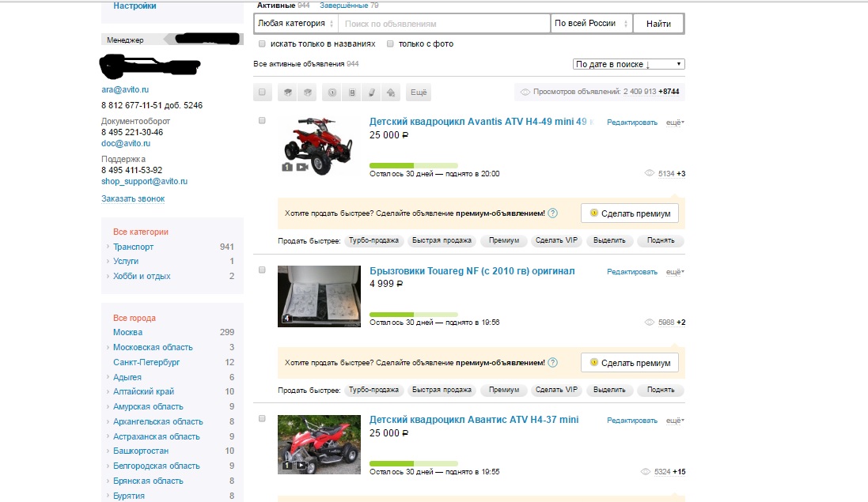Click the video camera icon on the H4-49 thumbnail

pyautogui.click(x=301, y=167)
